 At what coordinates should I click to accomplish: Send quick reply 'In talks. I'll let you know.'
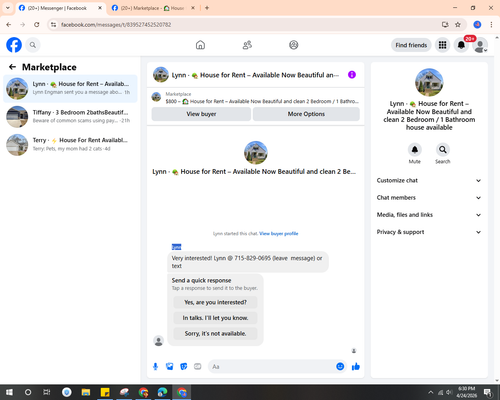(215, 318)
